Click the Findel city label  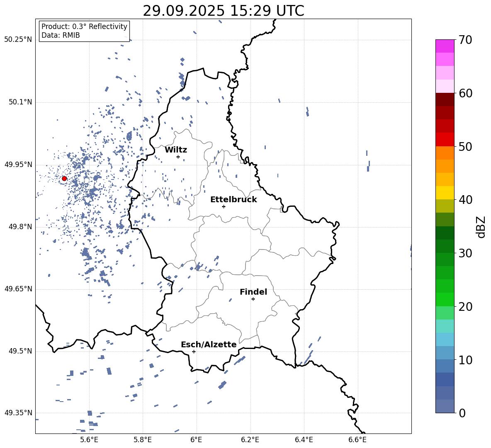253,292
